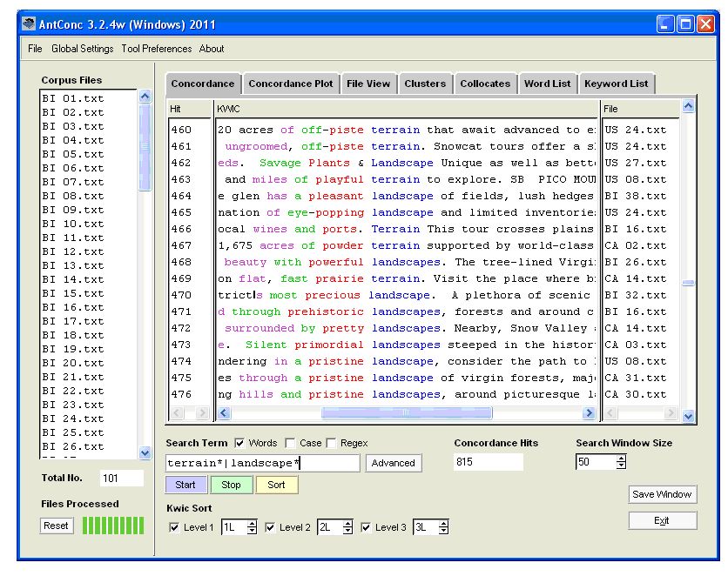Select corpus file BI 26.txt
Image resolution: width=728 pixels, height=576 pixels.
pos(73,446)
